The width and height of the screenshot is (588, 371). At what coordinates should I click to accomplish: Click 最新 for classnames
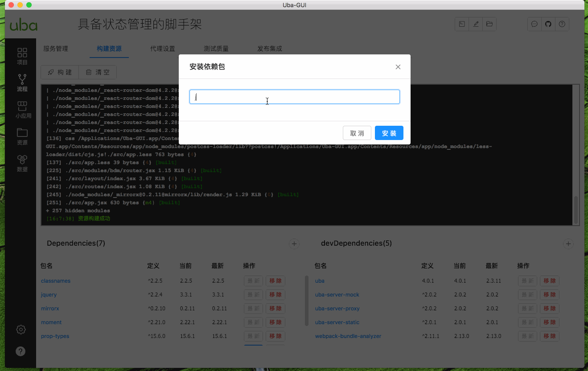pyautogui.click(x=253, y=281)
